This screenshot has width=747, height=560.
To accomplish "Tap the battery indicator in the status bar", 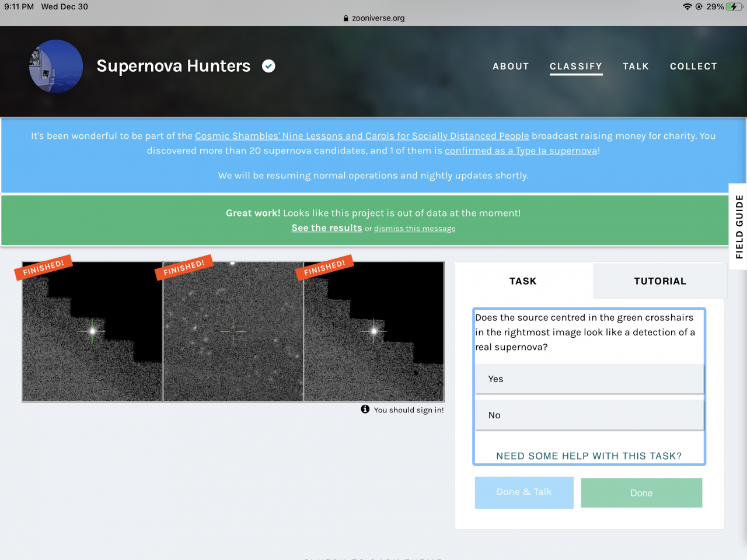I will click(734, 6).
